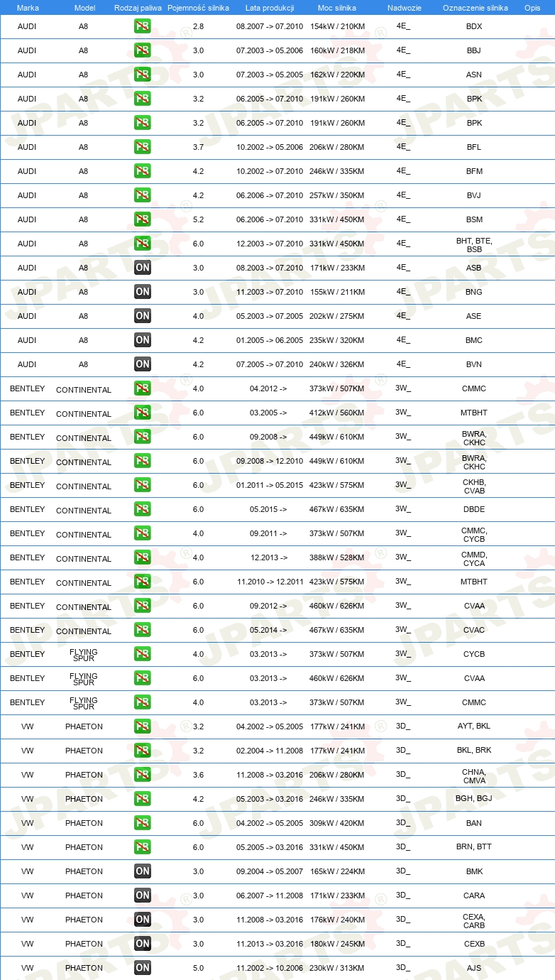Screen dimensions: 555x980
Task: Click the engine code "DBDE"
Action: pyautogui.click(x=474, y=509)
